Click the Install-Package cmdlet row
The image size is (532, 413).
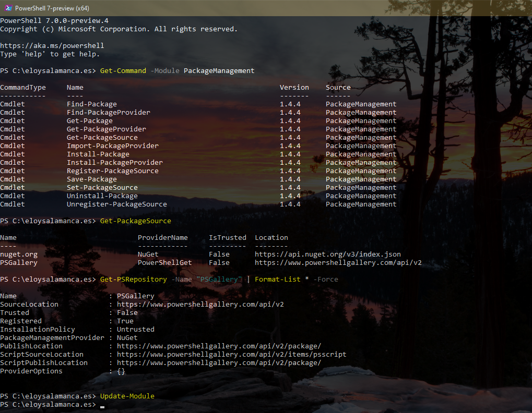[x=98, y=154]
